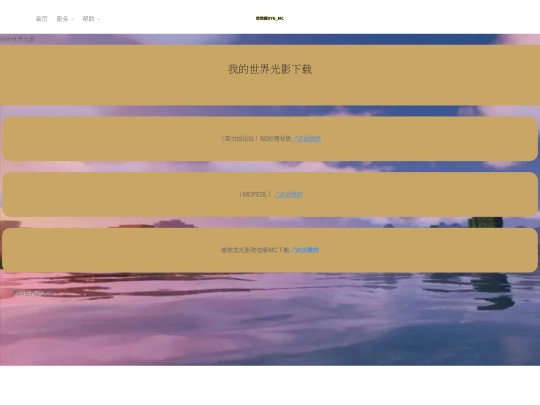The width and height of the screenshot is (540, 405).
Task: Click the 我的世界光影 breadcrumb text
Action: (18, 39)
